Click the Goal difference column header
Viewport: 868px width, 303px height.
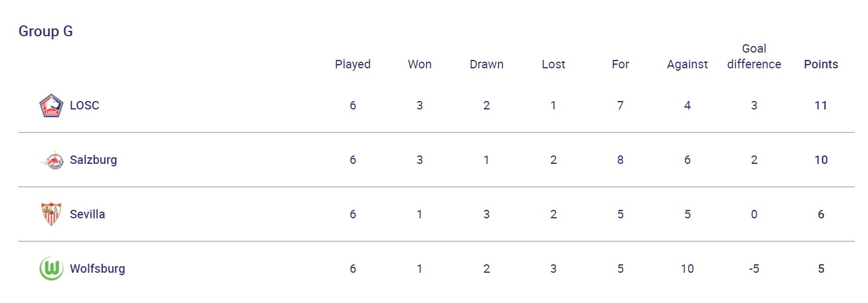(754, 57)
